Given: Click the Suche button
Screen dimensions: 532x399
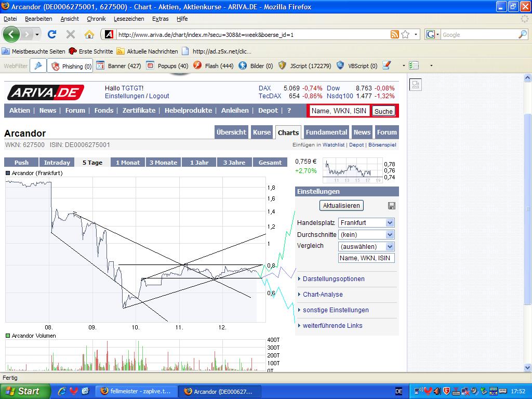Looking at the screenshot, I should (383, 111).
